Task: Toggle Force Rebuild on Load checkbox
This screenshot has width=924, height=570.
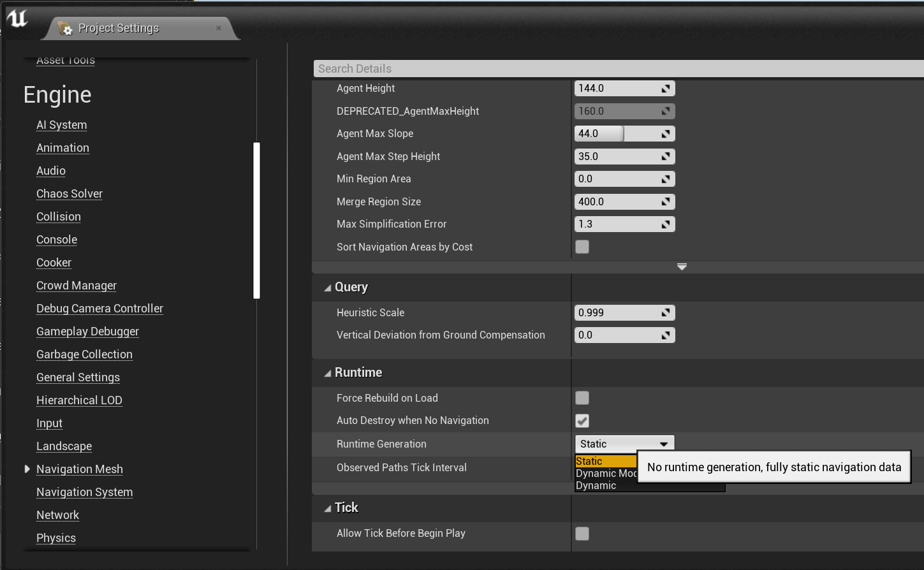Action: pos(582,398)
